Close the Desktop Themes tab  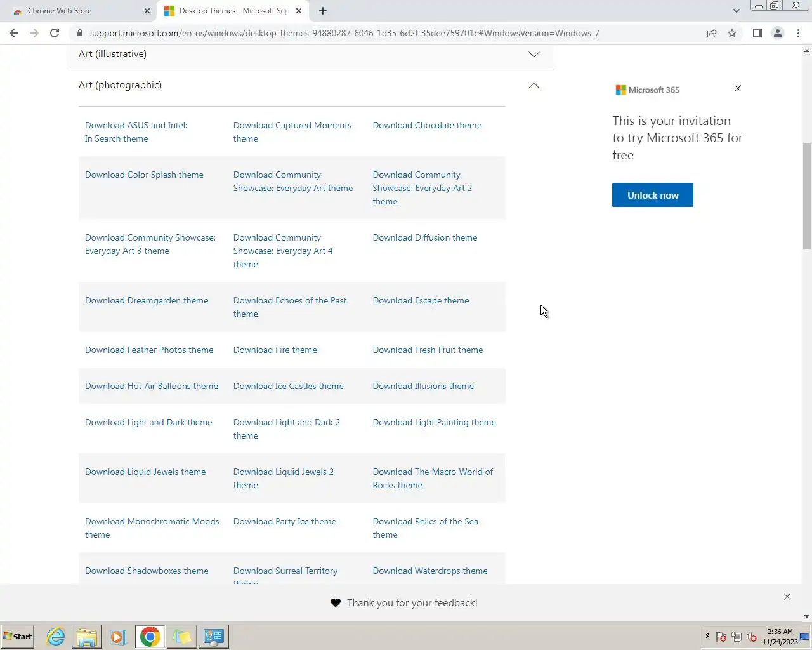coord(299,11)
